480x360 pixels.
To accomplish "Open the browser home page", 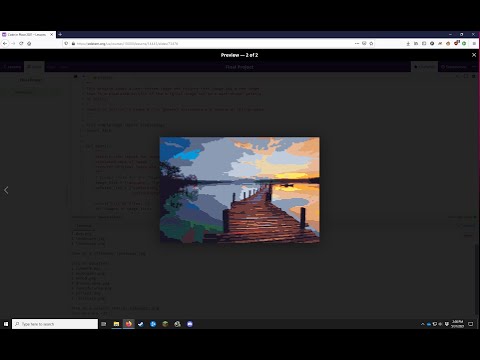I will tap(29, 43).
